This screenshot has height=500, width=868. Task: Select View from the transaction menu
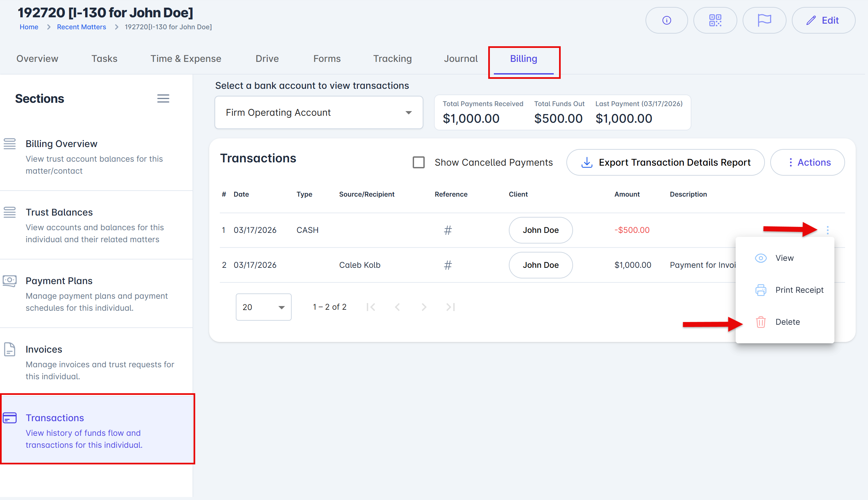click(784, 258)
